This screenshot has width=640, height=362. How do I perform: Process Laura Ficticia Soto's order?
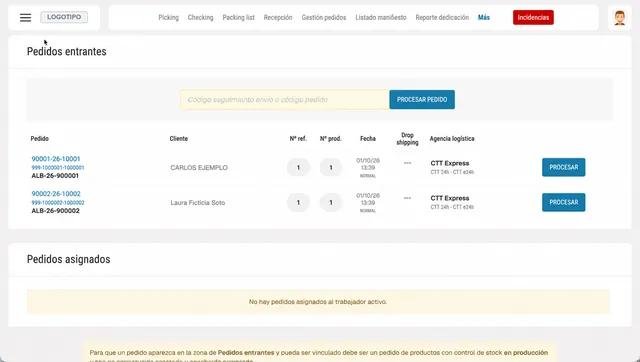[563, 202]
